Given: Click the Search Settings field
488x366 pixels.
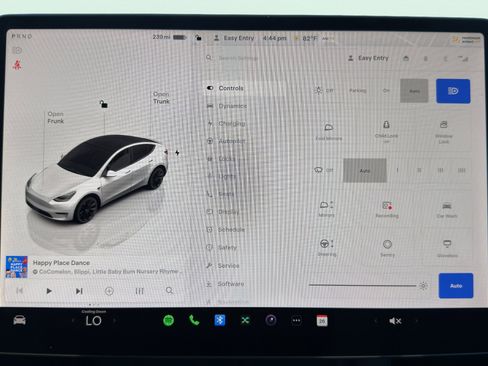Looking at the screenshot, I should 238,58.
